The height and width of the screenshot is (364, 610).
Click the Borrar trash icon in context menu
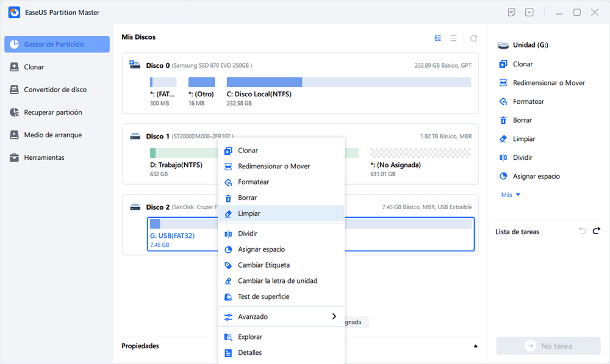pos(228,198)
